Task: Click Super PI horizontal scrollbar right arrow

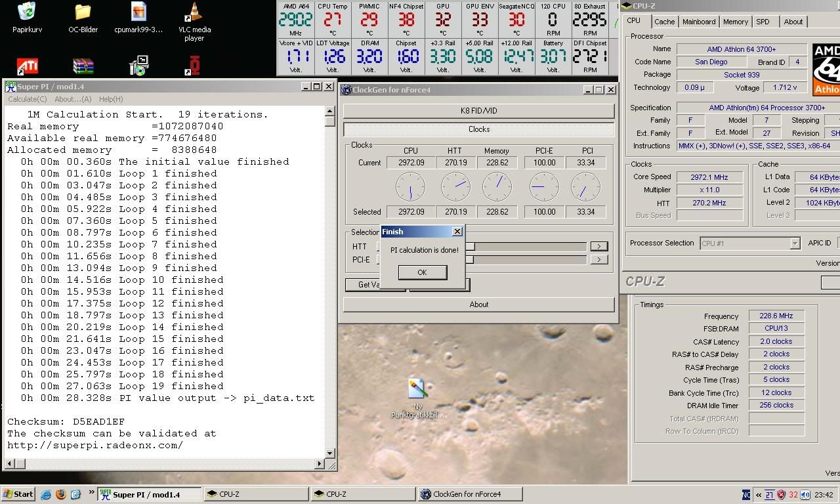Action: tap(320, 463)
